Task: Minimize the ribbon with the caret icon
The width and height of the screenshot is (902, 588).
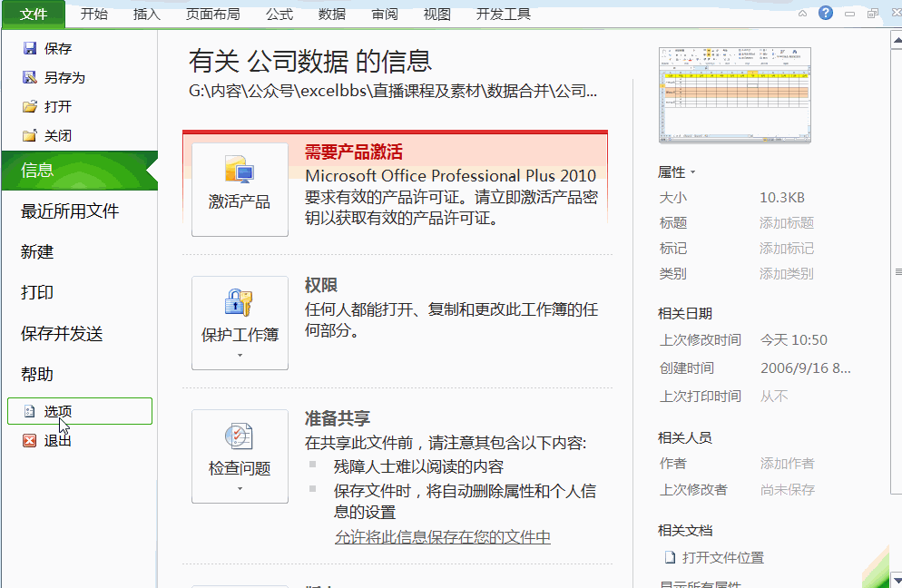Action: click(x=802, y=14)
